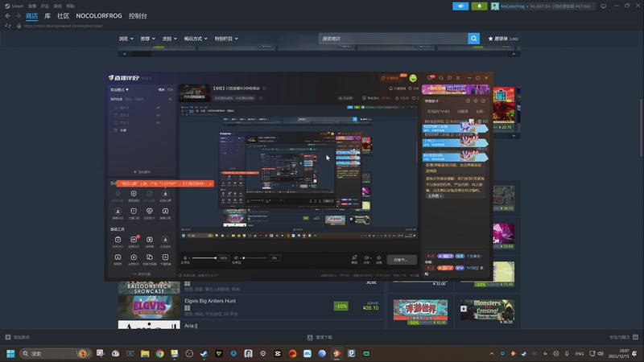The width and height of the screenshot is (644, 362).
Task: Switch to the 在线用户 tab in 弹幕助手
Action: pyautogui.click(x=438, y=111)
